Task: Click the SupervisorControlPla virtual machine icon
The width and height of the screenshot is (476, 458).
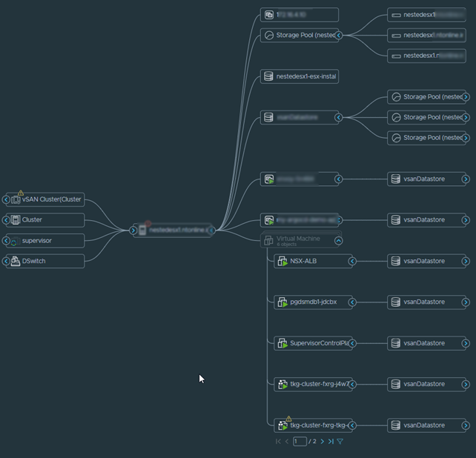Action: [x=282, y=343]
